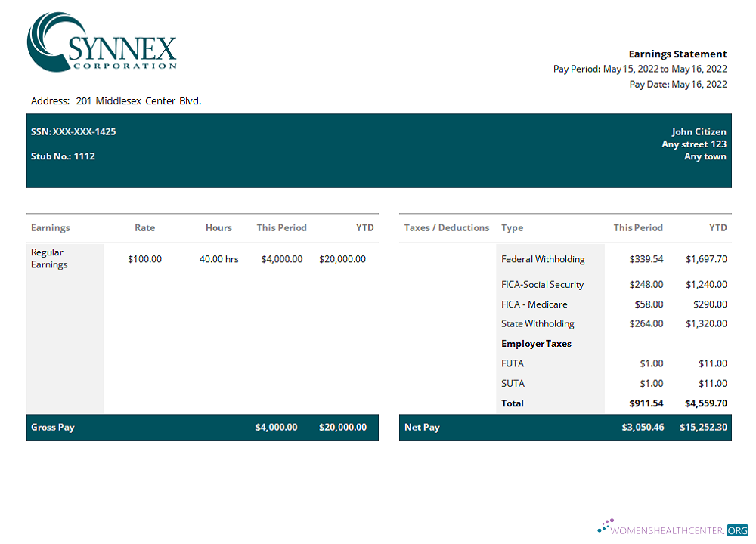756x544 pixels.
Task: Click the Employer Taxes subheading
Action: click(x=536, y=344)
